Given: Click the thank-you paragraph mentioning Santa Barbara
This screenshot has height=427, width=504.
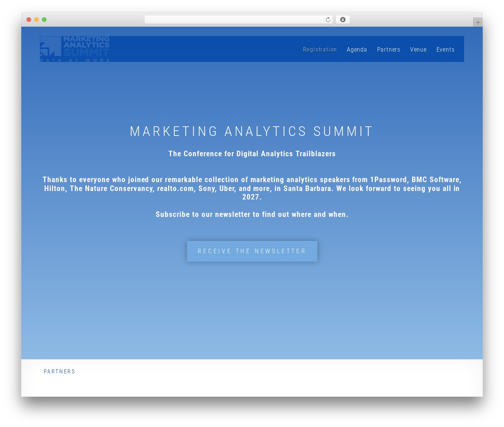Looking at the screenshot, I should pyautogui.click(x=252, y=188).
